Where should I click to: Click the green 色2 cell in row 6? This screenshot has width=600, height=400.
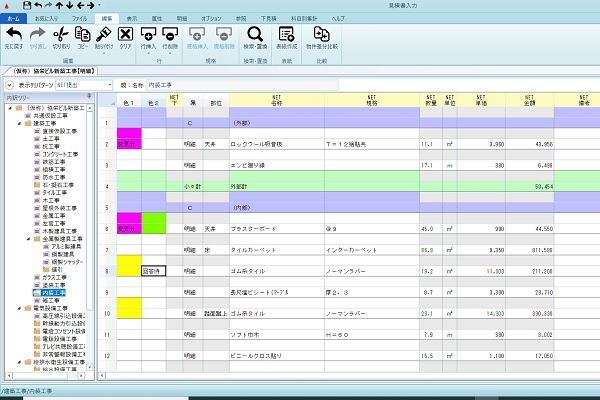pyautogui.click(x=154, y=223)
